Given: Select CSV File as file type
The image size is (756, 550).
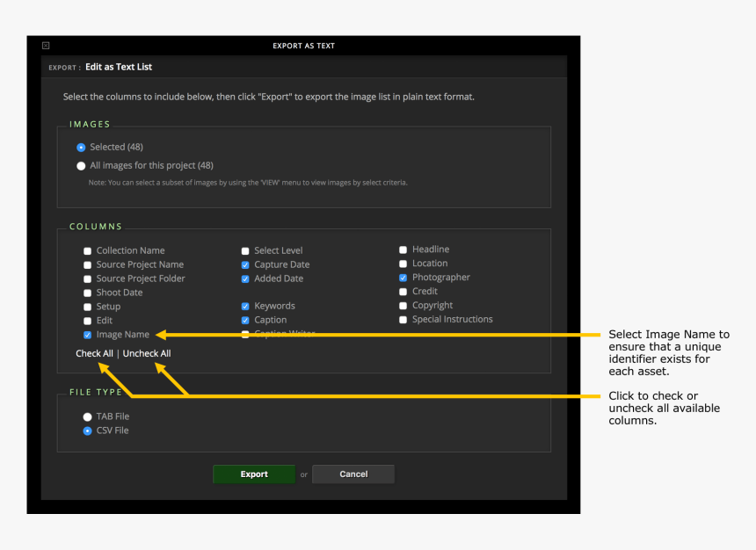Looking at the screenshot, I should (x=87, y=431).
